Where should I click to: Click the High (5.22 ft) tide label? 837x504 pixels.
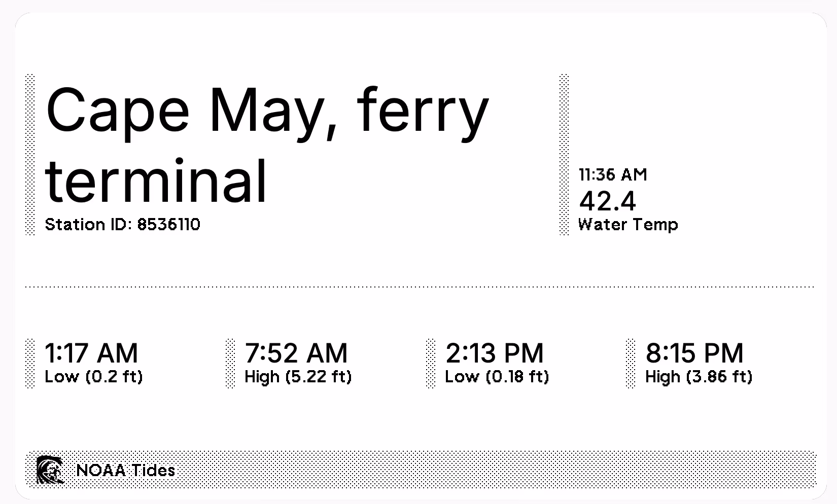[x=298, y=377]
